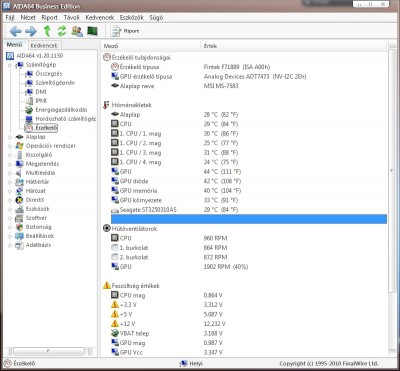Image resolution: width=400 pixels, height=371 pixels.
Task: Select the GPU memória temperature row
Action: point(249,191)
